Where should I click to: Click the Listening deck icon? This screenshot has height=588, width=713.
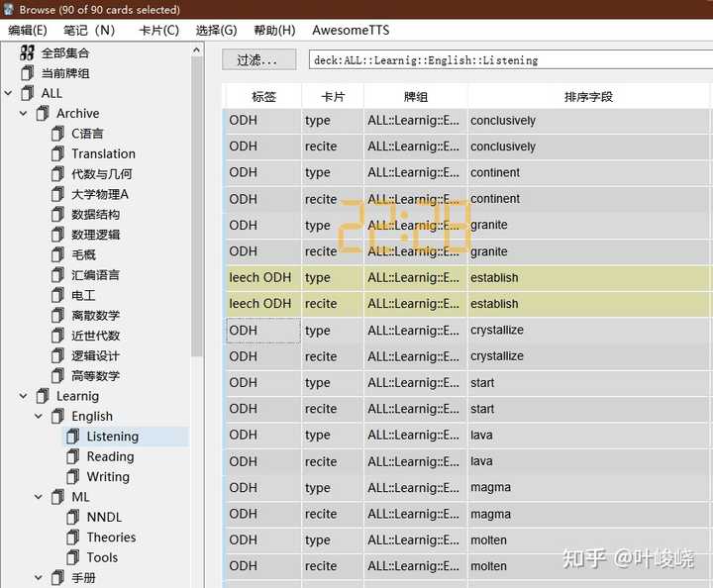point(72,437)
